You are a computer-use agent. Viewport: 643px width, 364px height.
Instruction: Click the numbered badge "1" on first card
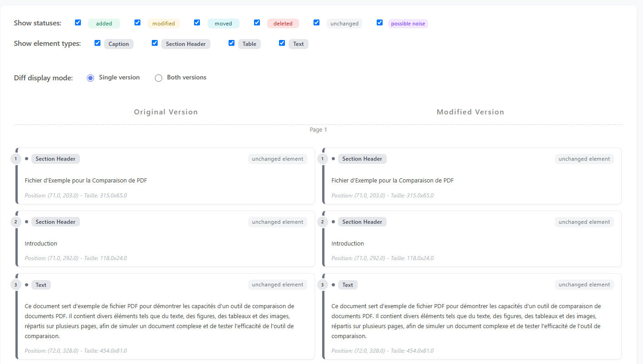coord(15,158)
